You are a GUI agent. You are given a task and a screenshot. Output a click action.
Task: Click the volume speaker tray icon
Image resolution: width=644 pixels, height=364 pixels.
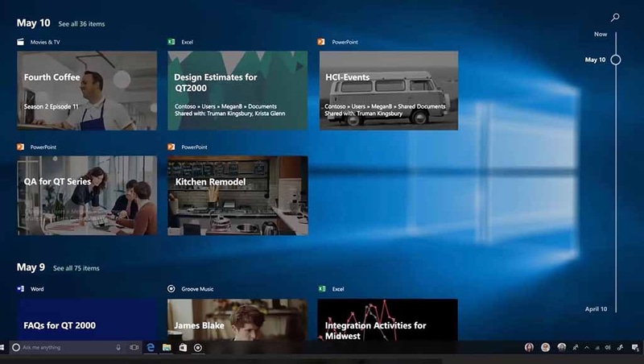pyautogui.click(x=608, y=348)
